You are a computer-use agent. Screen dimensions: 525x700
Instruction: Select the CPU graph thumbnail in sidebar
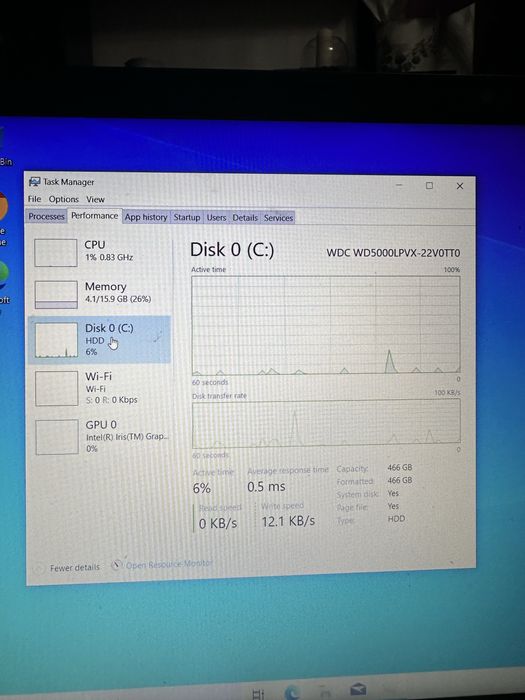pos(56,253)
